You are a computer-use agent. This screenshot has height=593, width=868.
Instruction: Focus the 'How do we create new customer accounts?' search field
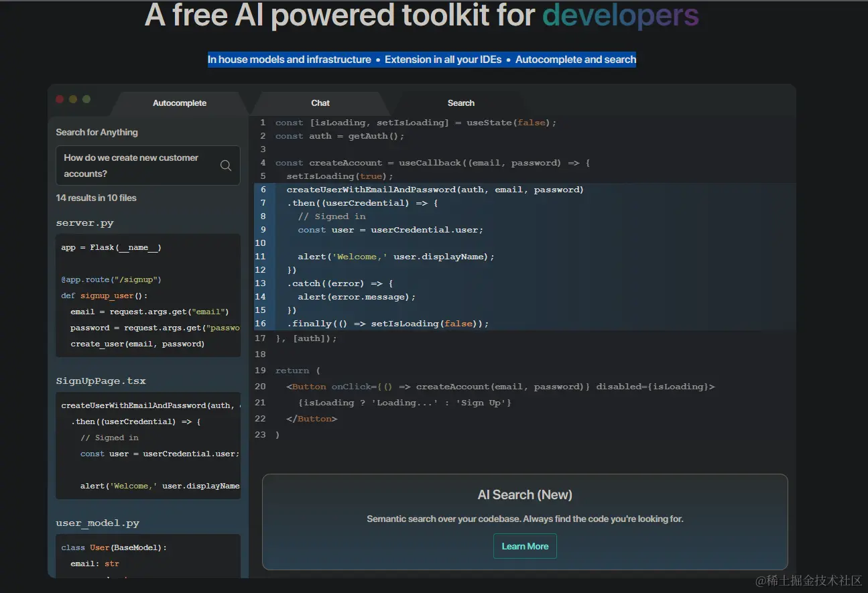pyautogui.click(x=148, y=166)
